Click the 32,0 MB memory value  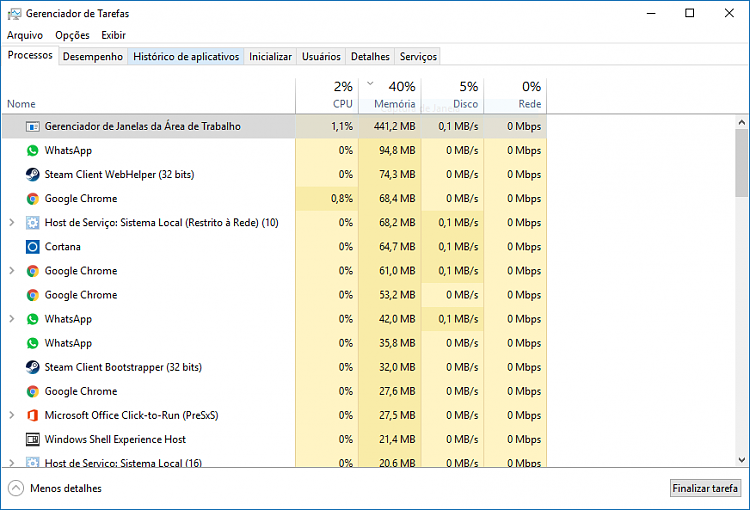397,367
